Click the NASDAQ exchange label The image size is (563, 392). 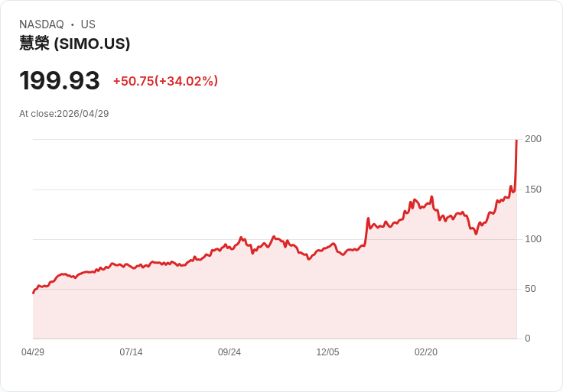[x=41, y=24]
